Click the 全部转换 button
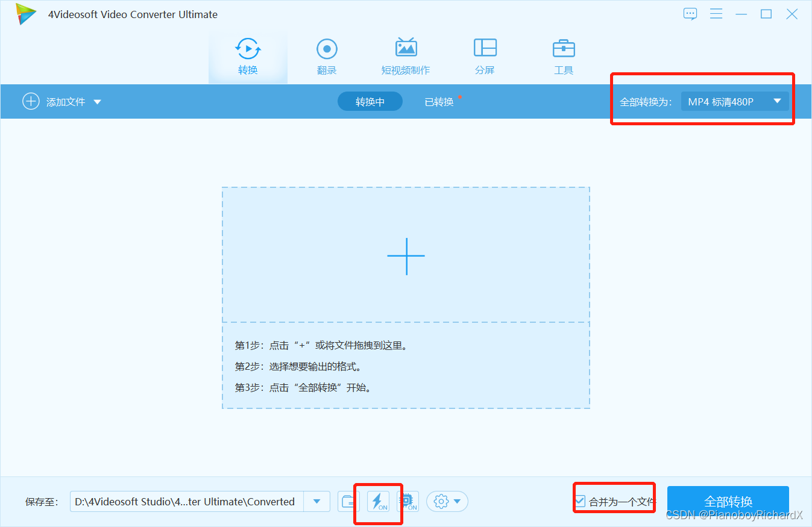 (728, 502)
